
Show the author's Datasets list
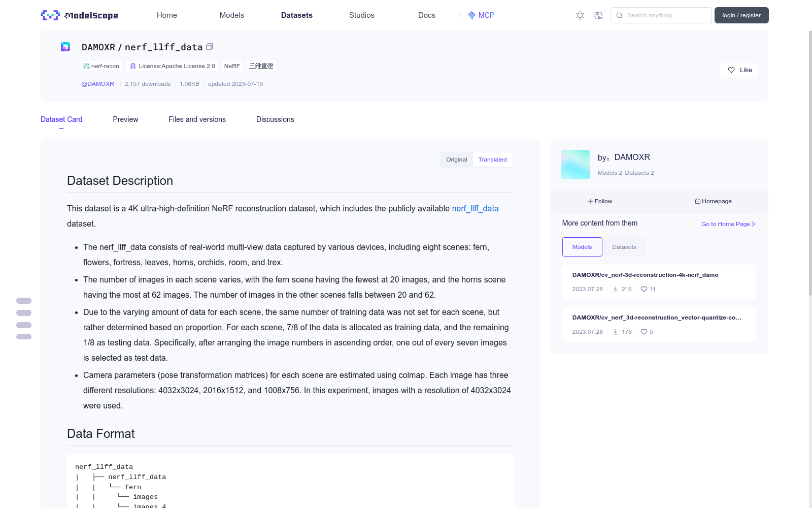pos(624,247)
